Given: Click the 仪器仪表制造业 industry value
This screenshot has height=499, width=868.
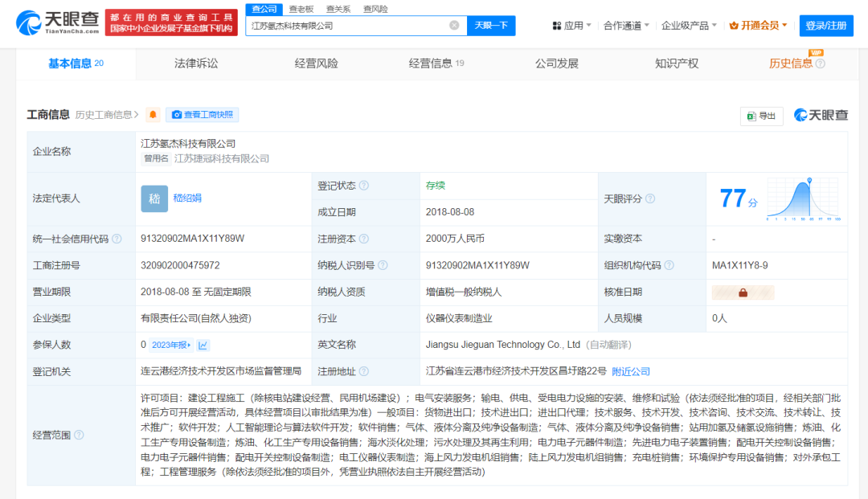Looking at the screenshot, I should tap(459, 319).
